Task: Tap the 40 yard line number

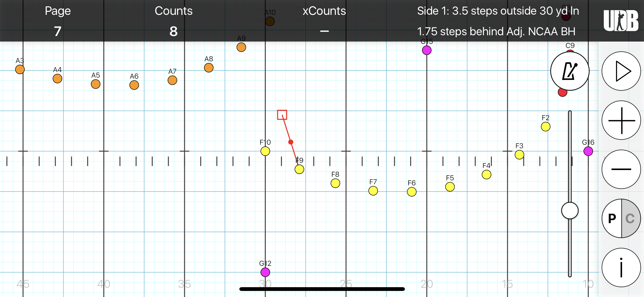Action: coord(104,284)
